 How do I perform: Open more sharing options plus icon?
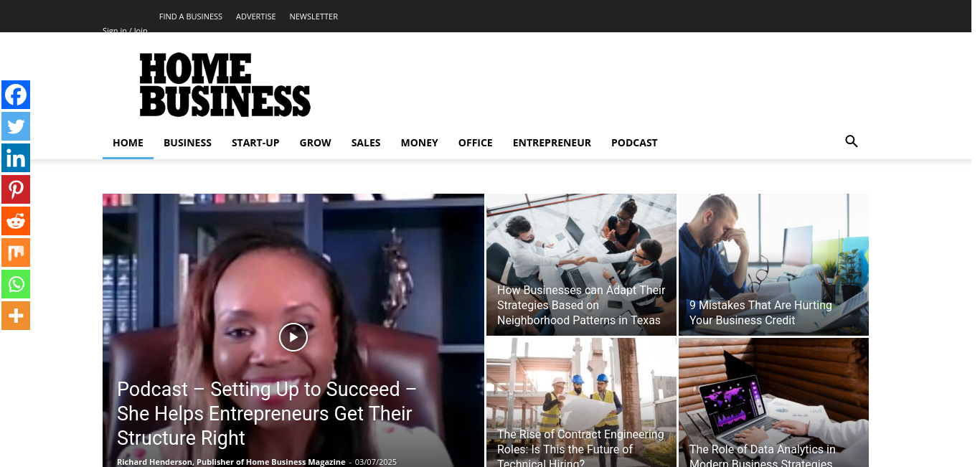(16, 316)
